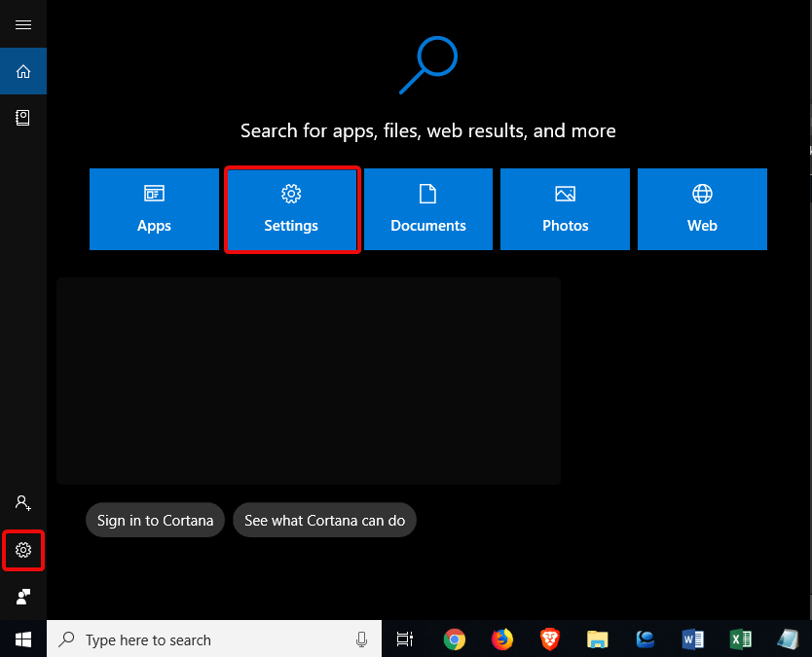Viewport: 812px width, 657px height.
Task: Select the Web search filter
Action: [x=702, y=209]
